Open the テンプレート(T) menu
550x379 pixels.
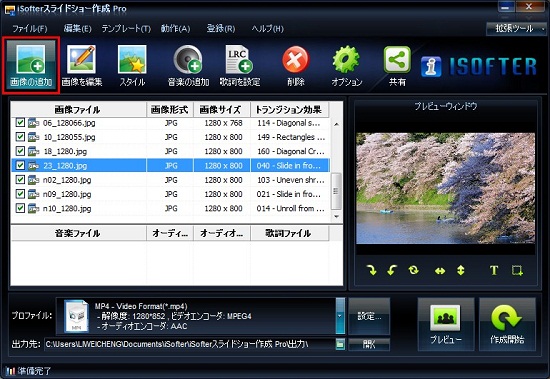(x=126, y=28)
